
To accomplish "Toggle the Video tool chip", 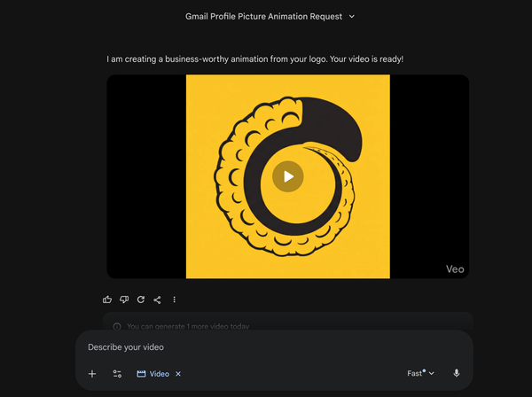I will [153, 374].
